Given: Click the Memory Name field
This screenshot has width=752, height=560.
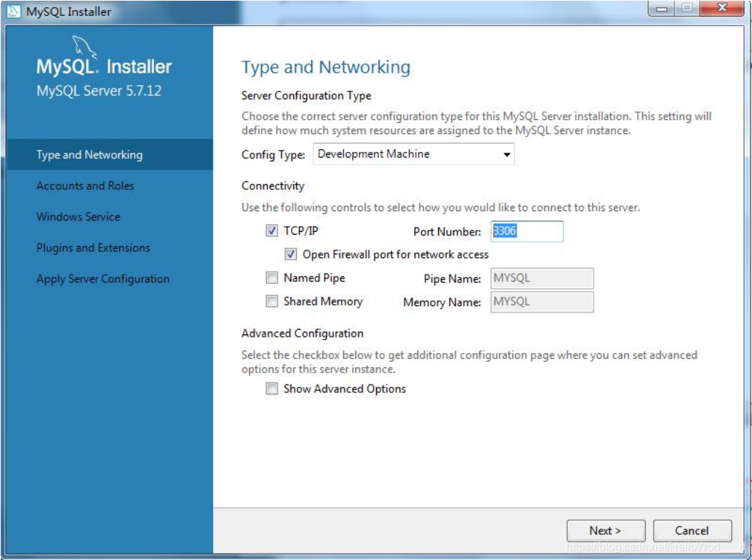Looking at the screenshot, I should [542, 302].
